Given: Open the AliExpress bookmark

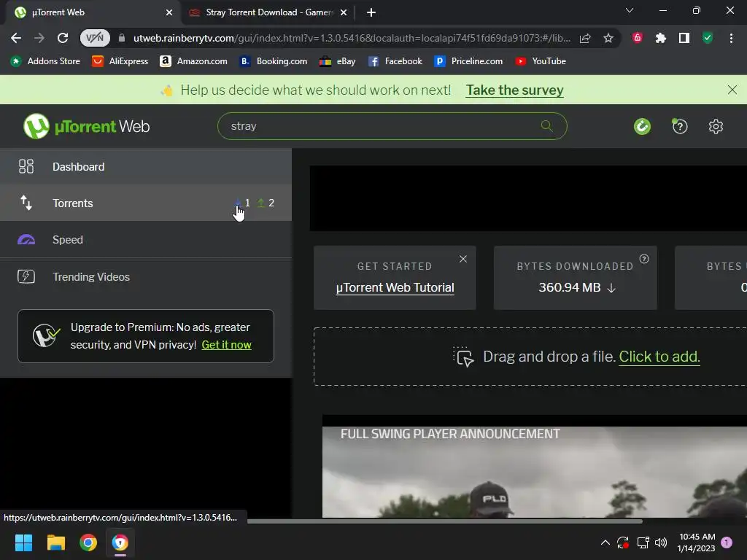Looking at the screenshot, I should [120, 61].
